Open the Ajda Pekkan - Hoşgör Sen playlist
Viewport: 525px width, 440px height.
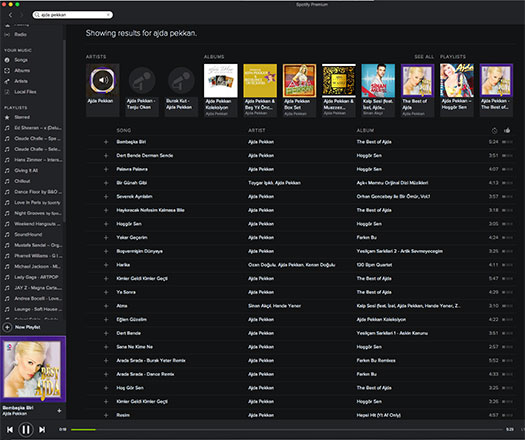[457, 90]
